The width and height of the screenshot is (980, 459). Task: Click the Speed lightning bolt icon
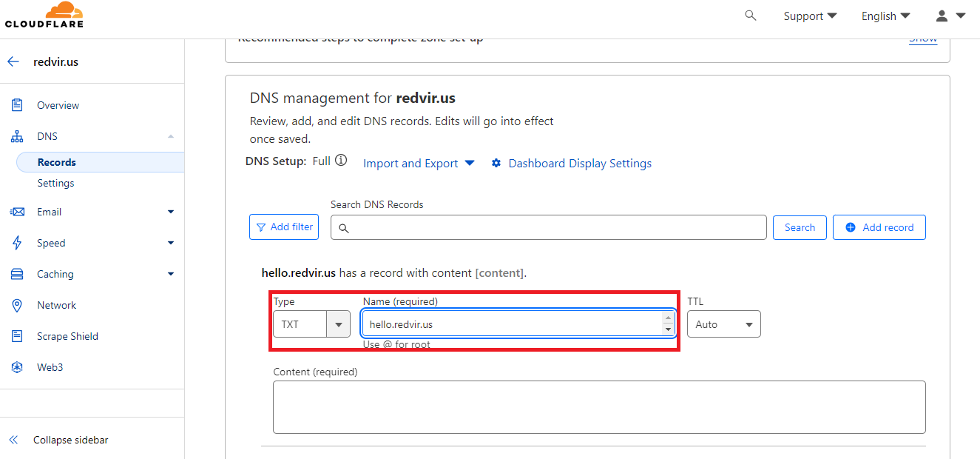tap(16, 242)
